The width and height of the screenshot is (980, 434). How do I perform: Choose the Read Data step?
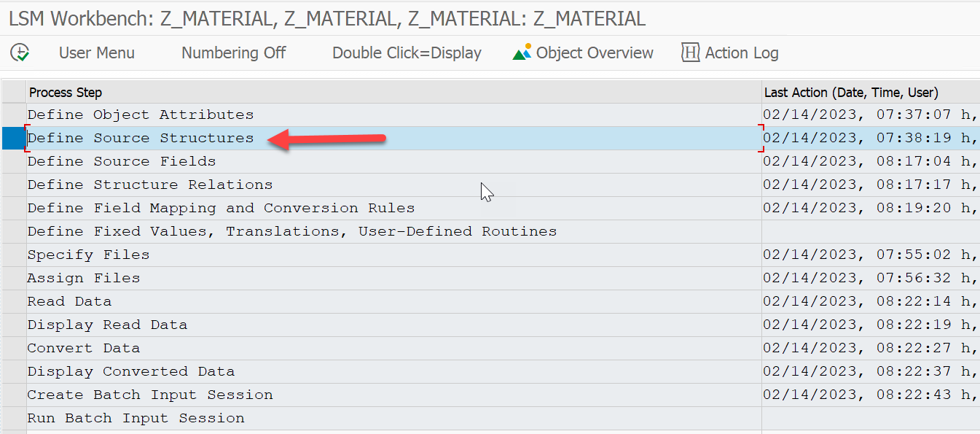point(69,301)
